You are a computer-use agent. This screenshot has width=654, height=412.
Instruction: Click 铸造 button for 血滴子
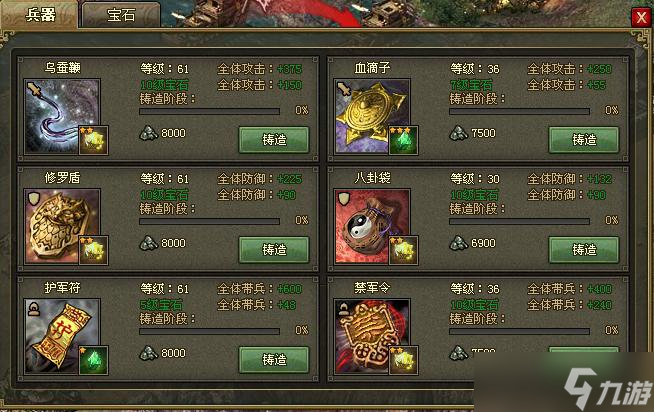[584, 140]
